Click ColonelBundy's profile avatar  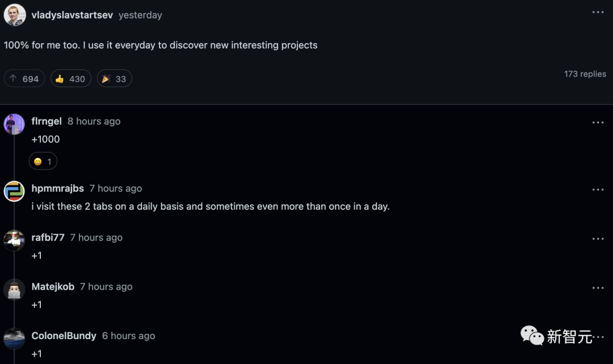coord(14,338)
